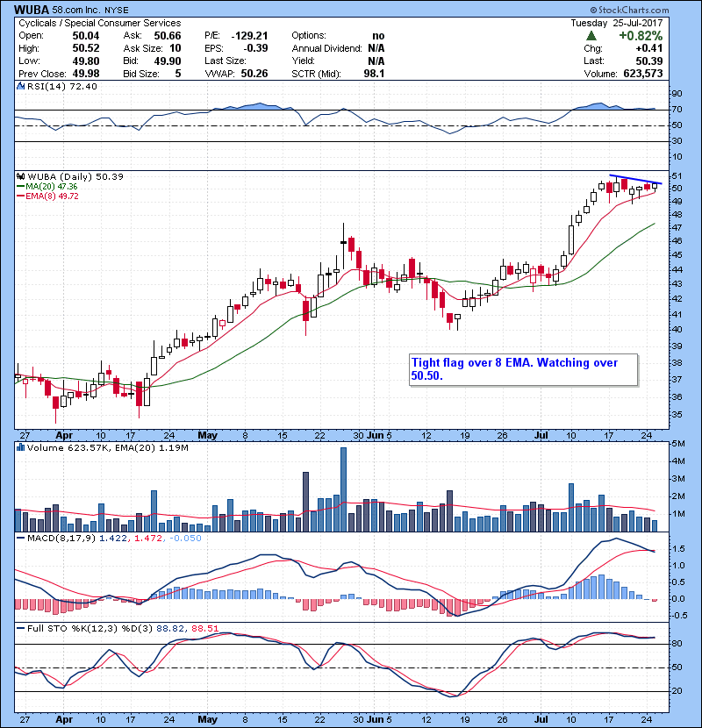Select the Prev Close value 49.98
The height and width of the screenshot is (728, 702).
click(x=86, y=74)
